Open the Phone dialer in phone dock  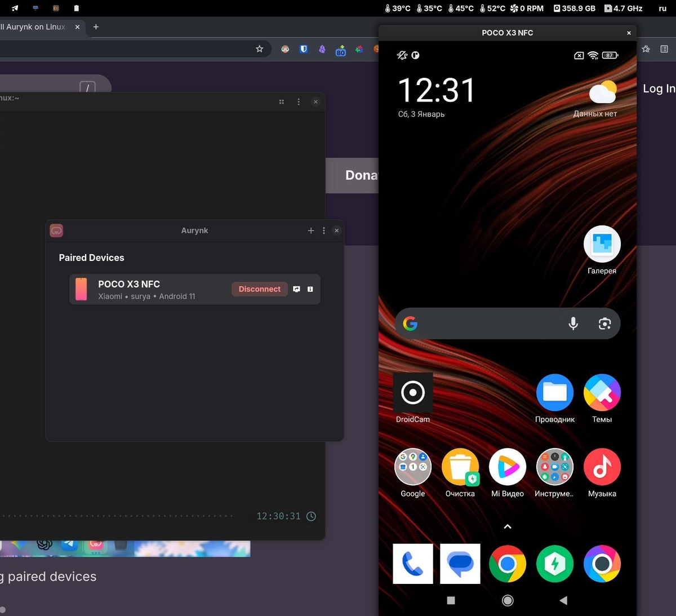click(x=413, y=564)
